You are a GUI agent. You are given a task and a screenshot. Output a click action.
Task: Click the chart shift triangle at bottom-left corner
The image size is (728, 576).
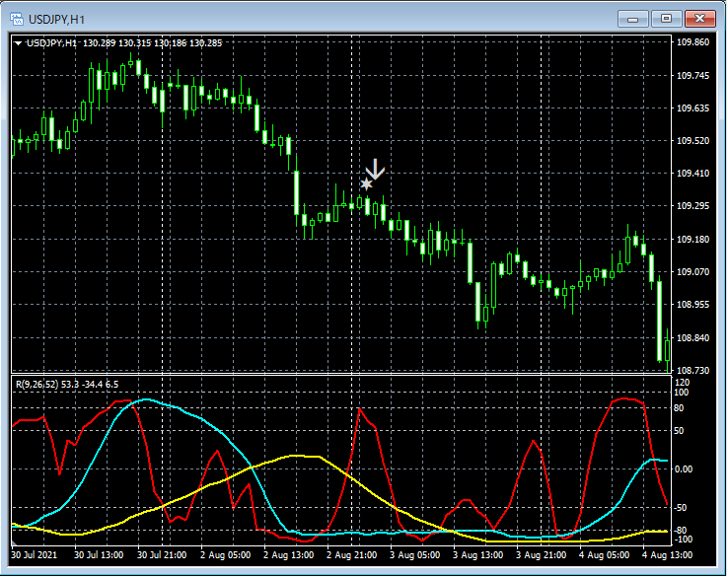(x=14, y=542)
